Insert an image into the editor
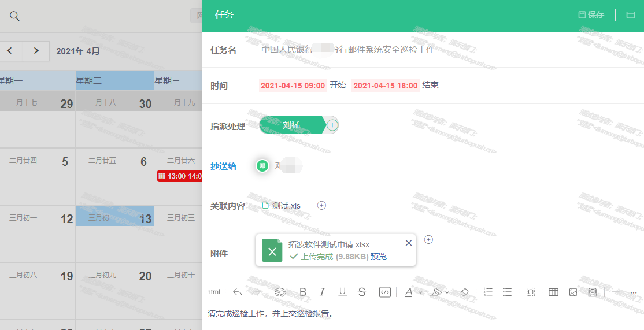Viewport: 644px width, 330px height. coord(573,292)
